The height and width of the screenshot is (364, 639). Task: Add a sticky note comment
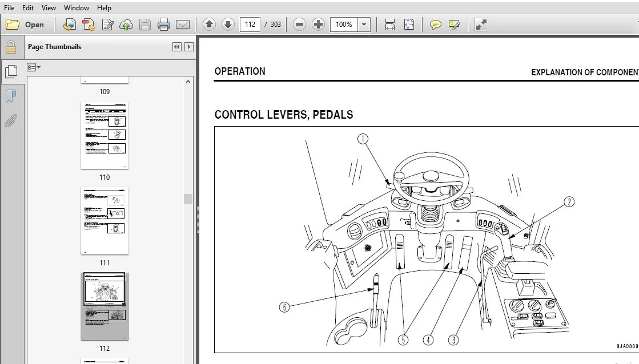coord(435,25)
